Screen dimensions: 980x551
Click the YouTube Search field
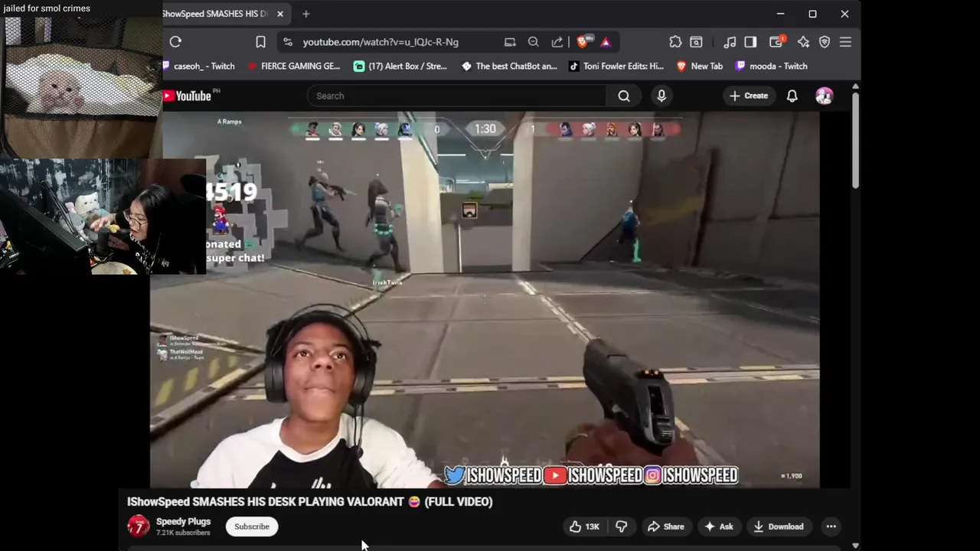point(457,96)
